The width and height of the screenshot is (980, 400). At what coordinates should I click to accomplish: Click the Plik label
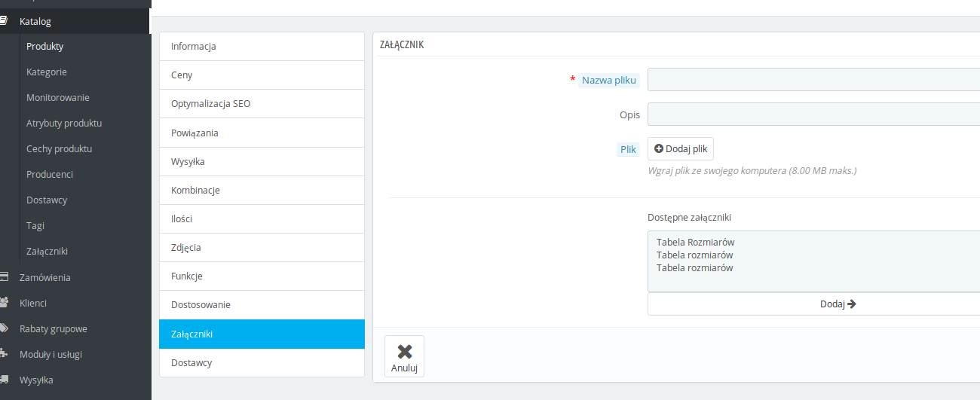point(629,149)
